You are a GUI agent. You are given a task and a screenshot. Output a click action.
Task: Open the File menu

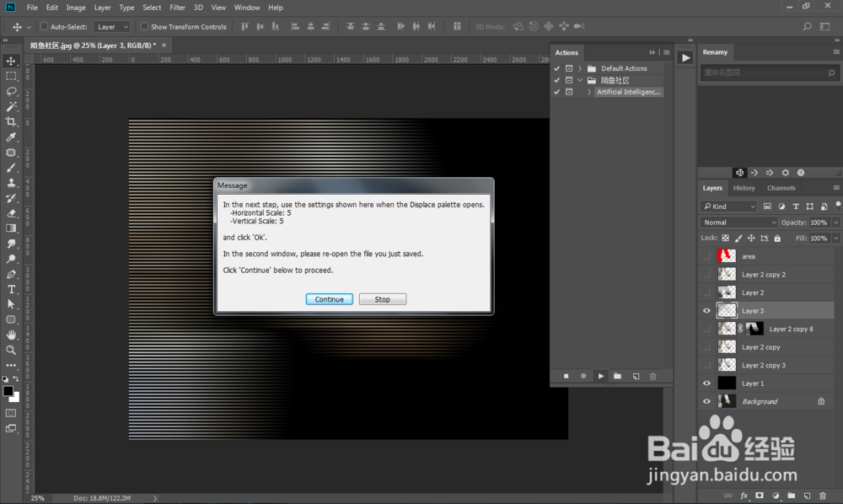32,8
